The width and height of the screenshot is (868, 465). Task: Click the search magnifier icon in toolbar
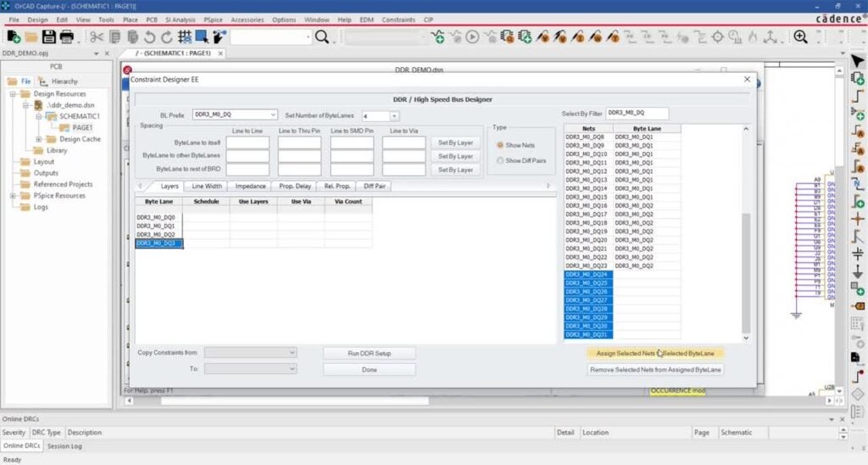(321, 37)
